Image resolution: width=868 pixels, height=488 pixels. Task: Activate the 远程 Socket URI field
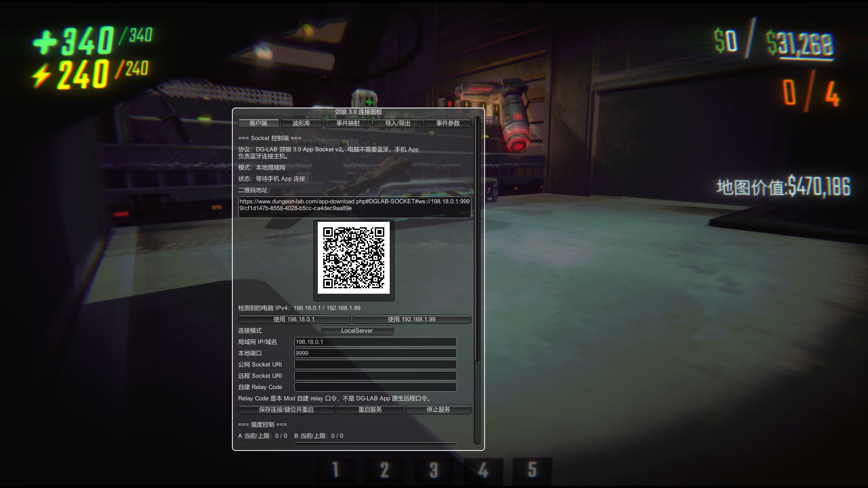375,376
